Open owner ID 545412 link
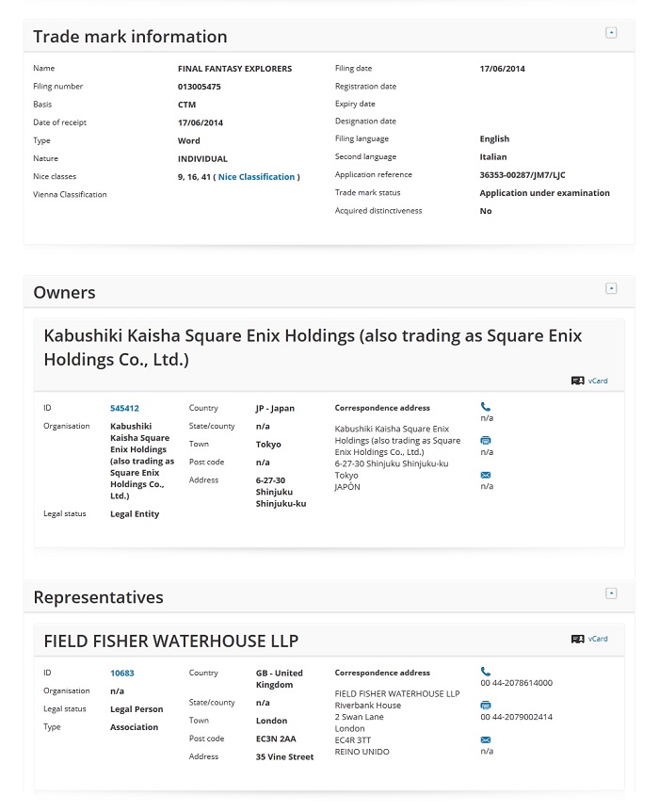This screenshot has width=659, height=812. pos(124,409)
